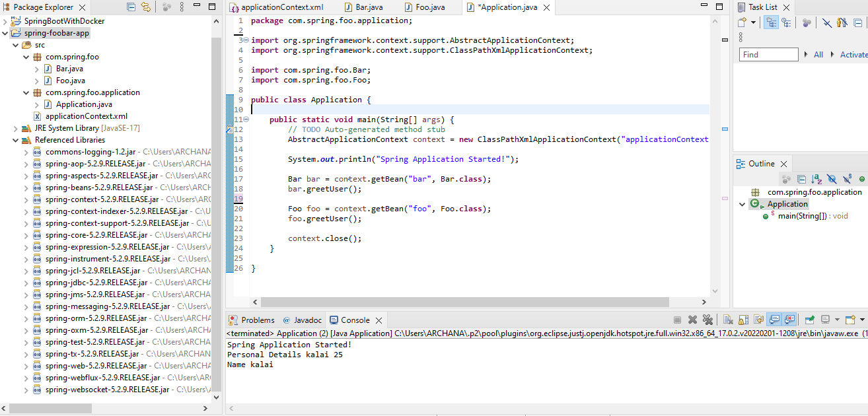Toggle Scroll Lock in the Console view
868x416 pixels.
(742, 320)
